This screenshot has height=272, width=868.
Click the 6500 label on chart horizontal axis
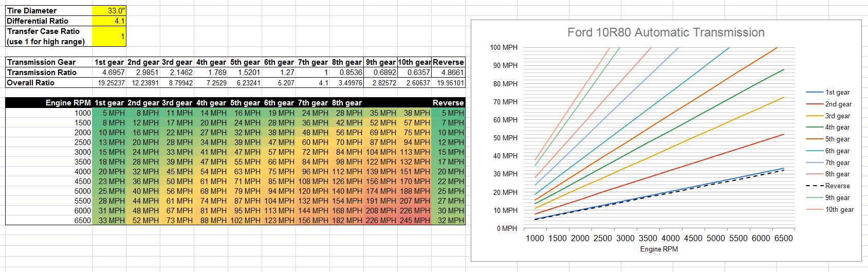coord(783,238)
